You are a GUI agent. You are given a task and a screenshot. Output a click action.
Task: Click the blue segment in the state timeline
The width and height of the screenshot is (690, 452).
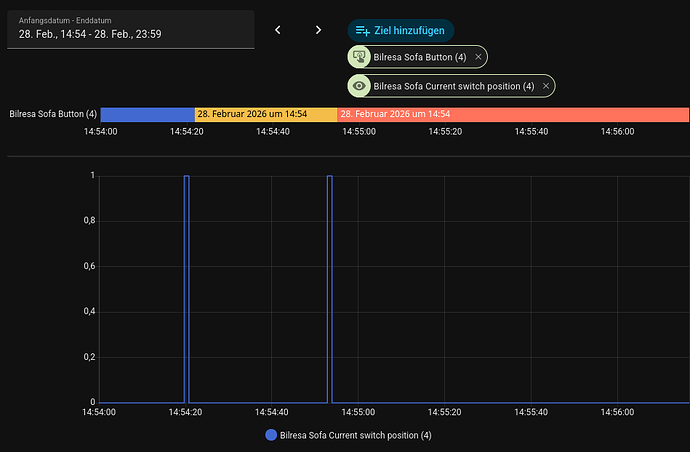click(x=147, y=114)
